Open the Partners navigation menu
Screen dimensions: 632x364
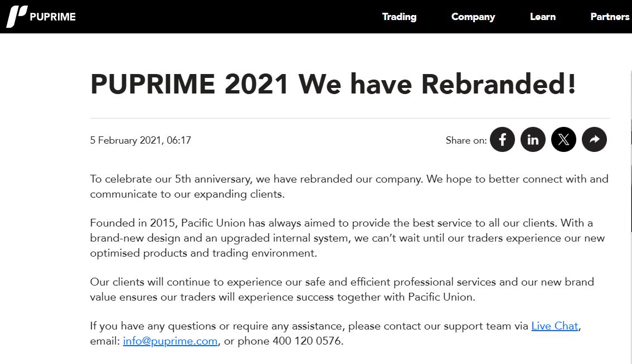(x=610, y=17)
